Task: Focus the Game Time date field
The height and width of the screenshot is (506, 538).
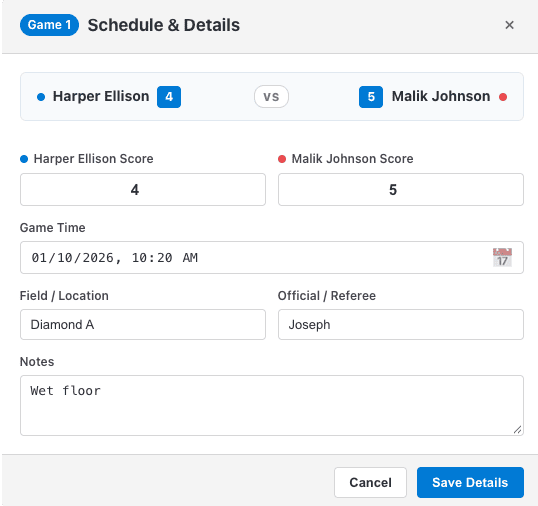Action: [x=272, y=257]
